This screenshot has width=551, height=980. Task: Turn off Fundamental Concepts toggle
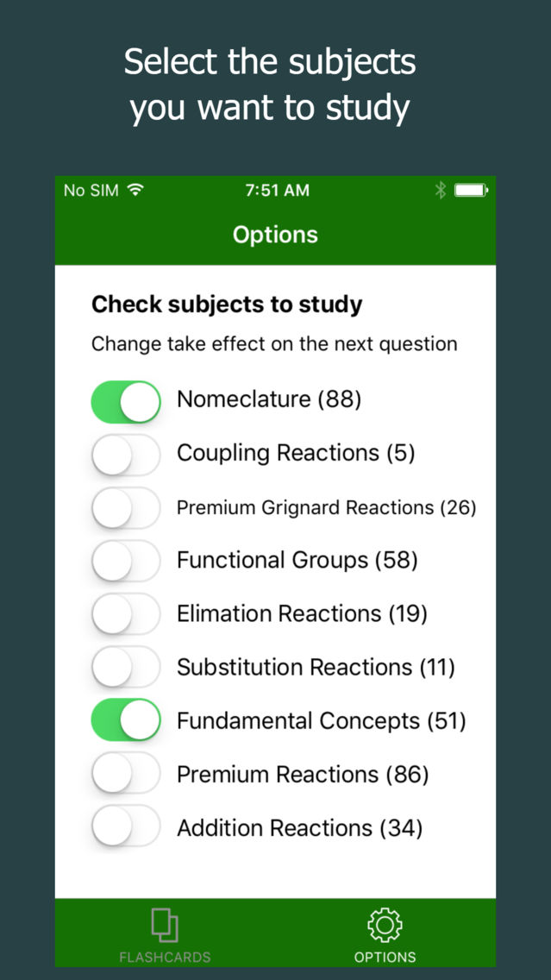tap(126, 720)
